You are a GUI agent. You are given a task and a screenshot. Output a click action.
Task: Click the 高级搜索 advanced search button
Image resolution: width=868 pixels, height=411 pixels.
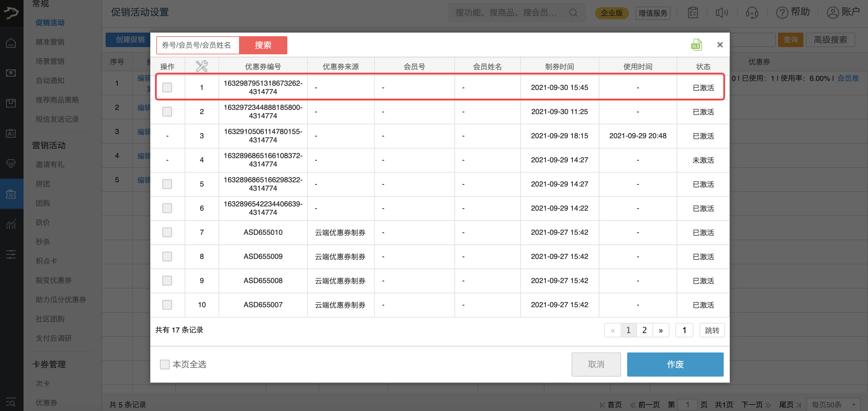tap(830, 40)
